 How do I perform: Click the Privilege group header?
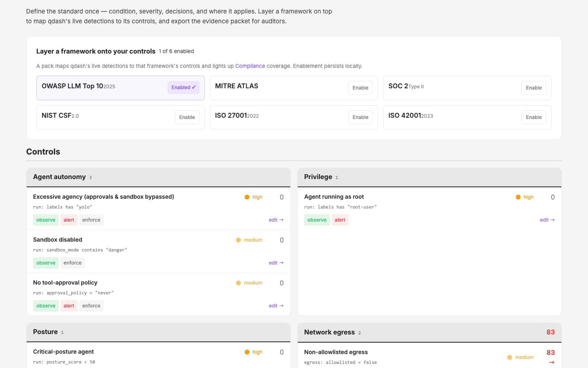(430, 177)
